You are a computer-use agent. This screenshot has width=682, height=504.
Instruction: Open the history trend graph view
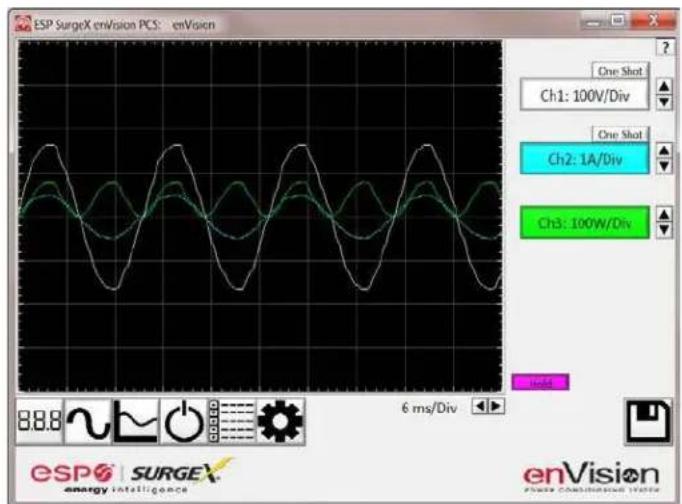(136, 421)
